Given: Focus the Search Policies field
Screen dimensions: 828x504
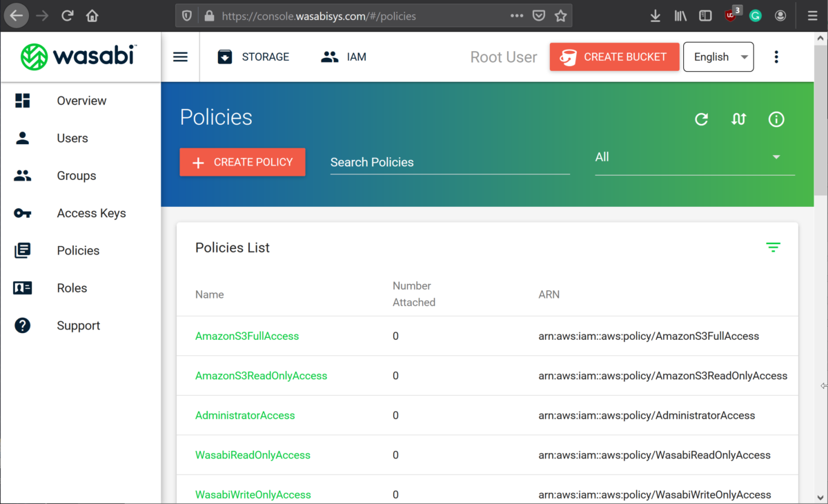Looking at the screenshot, I should pyautogui.click(x=449, y=162).
